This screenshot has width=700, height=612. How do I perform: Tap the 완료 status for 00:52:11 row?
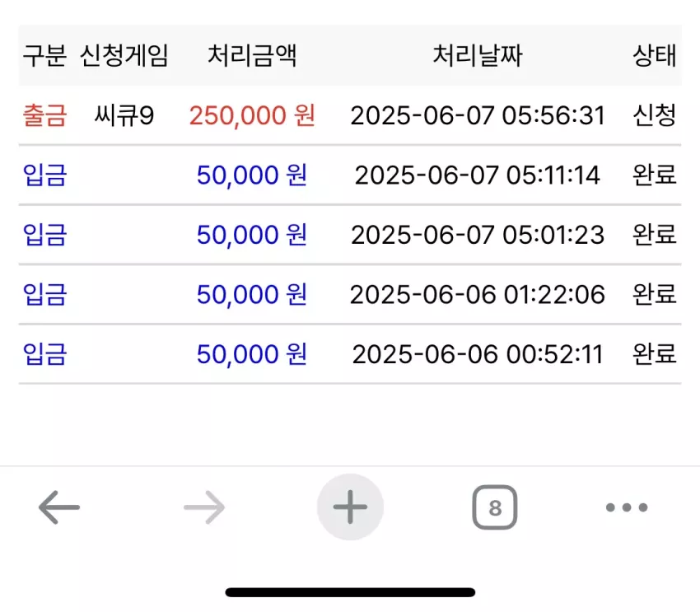tap(655, 353)
